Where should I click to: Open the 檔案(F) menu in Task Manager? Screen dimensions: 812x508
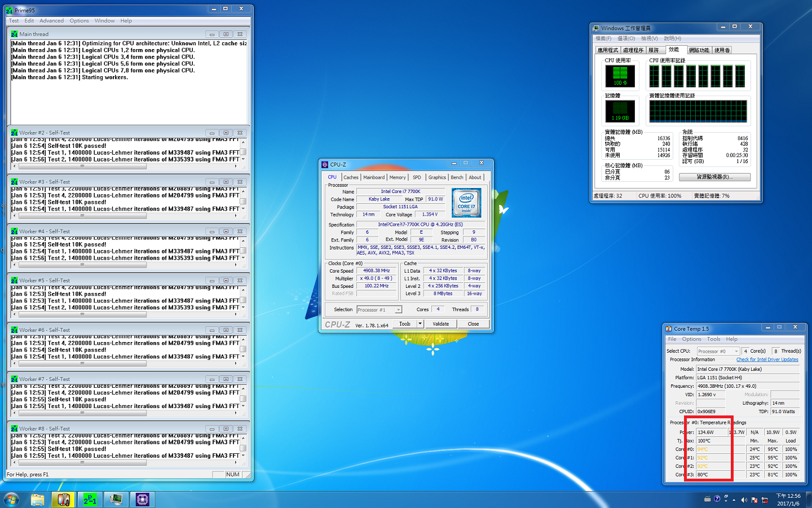coord(603,38)
